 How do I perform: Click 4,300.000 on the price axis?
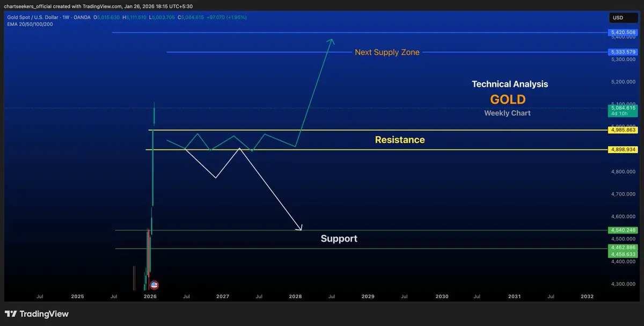[623, 284]
